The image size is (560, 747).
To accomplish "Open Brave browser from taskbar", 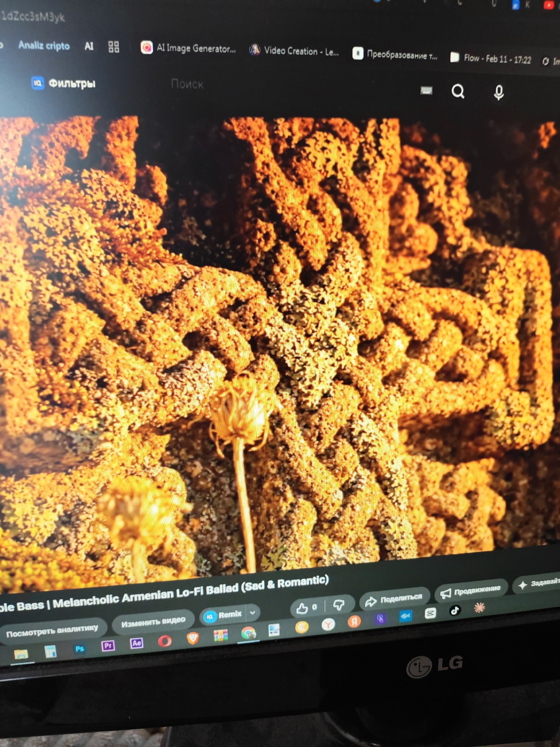I will [193, 638].
